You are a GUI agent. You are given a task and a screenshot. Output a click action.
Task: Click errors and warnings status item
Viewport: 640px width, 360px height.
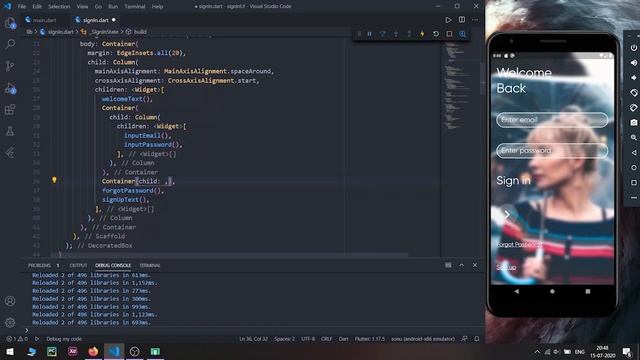[x=17, y=339]
